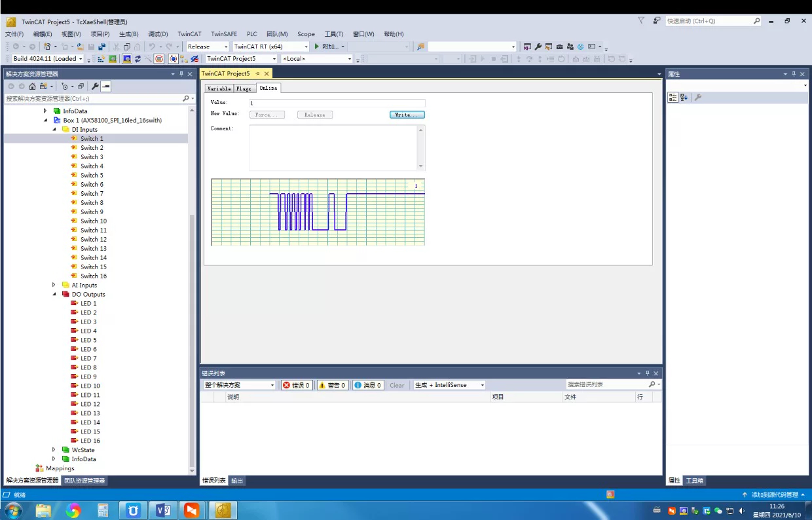Image resolution: width=812 pixels, height=520 pixels.
Task: Open file explorer from taskbar
Action: tap(43, 510)
